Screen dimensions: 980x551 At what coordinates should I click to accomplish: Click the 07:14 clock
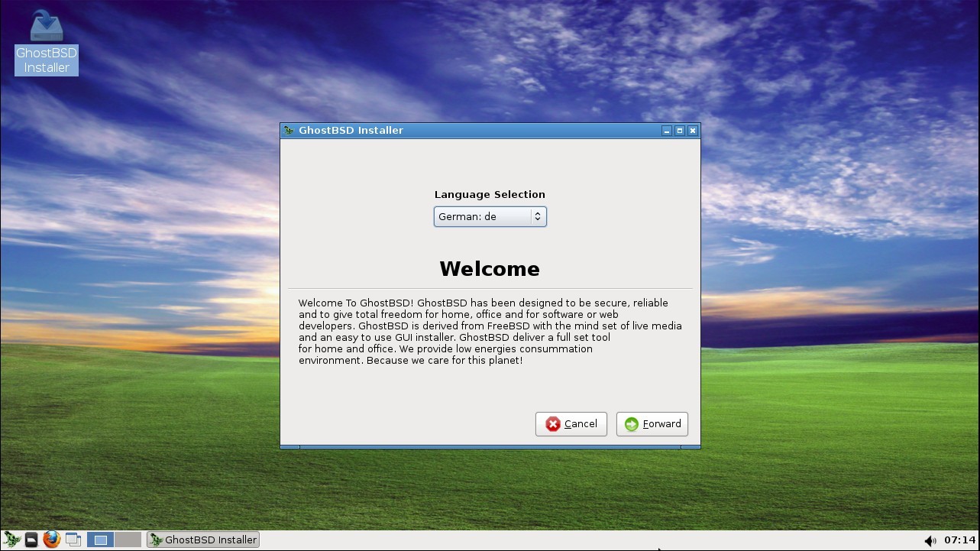(960, 540)
